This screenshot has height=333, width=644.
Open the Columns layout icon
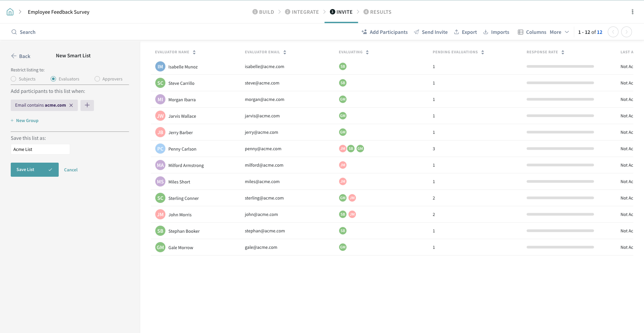[521, 32]
